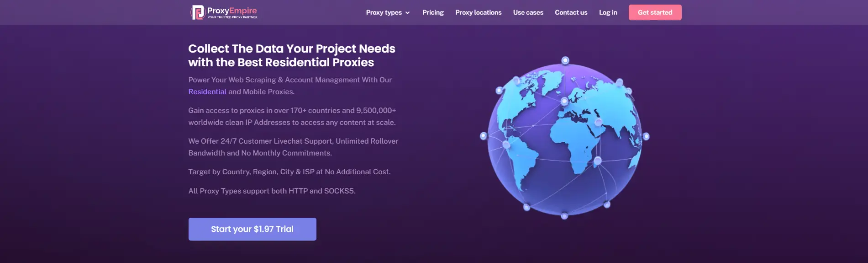
Task: Start the $1.97 Trial
Action: point(252,229)
